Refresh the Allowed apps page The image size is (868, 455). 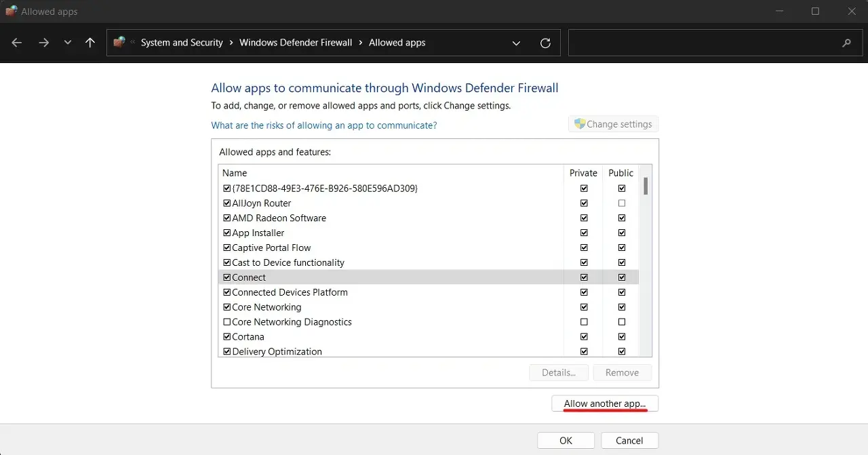point(545,43)
